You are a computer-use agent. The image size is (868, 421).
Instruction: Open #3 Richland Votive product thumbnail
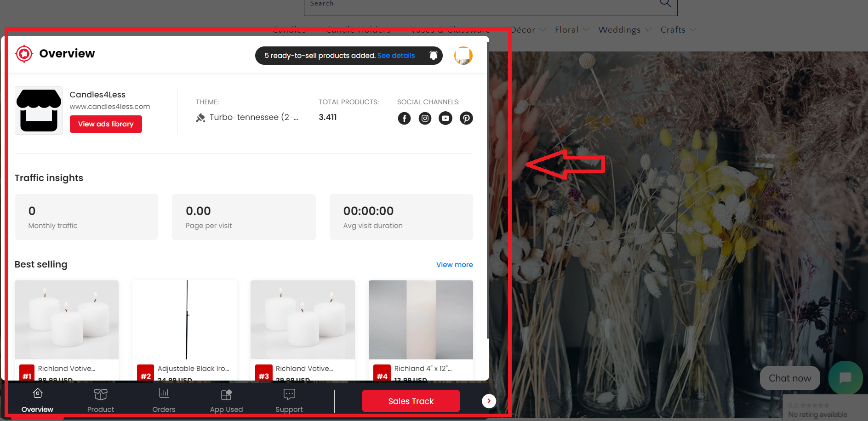click(x=303, y=320)
